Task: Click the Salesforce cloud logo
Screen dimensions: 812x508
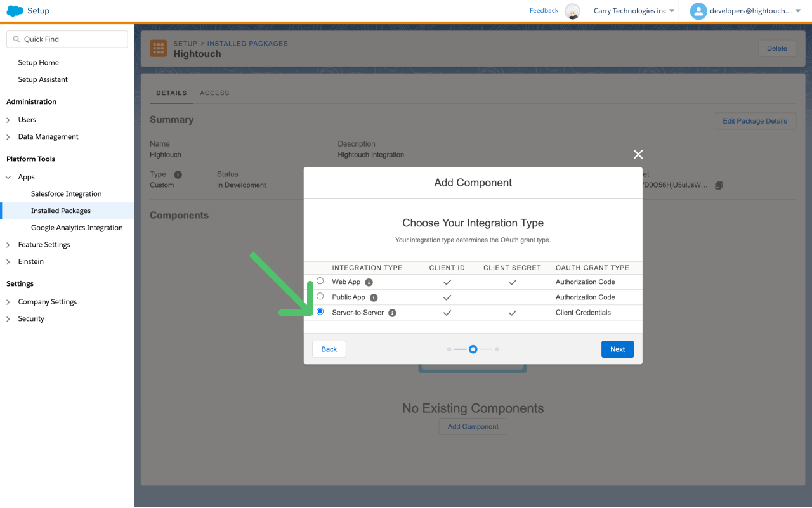Action: pyautogui.click(x=15, y=11)
